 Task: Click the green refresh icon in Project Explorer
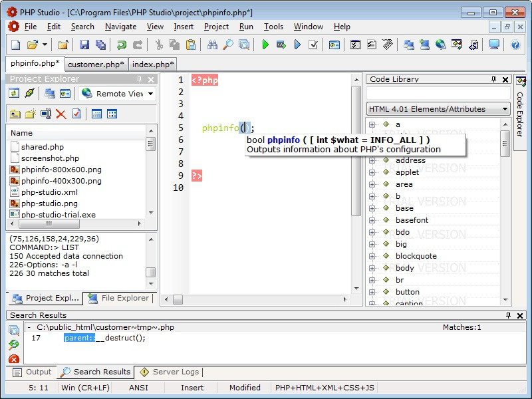click(x=14, y=93)
